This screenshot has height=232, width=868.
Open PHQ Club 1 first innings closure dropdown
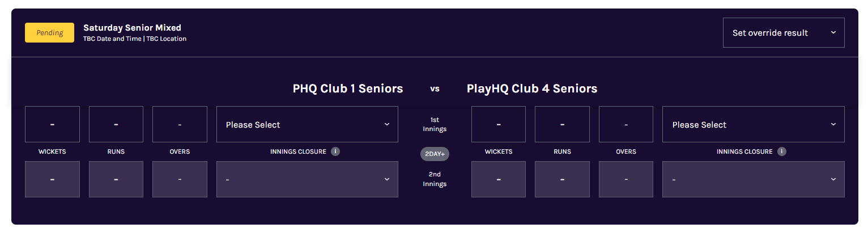coord(307,124)
